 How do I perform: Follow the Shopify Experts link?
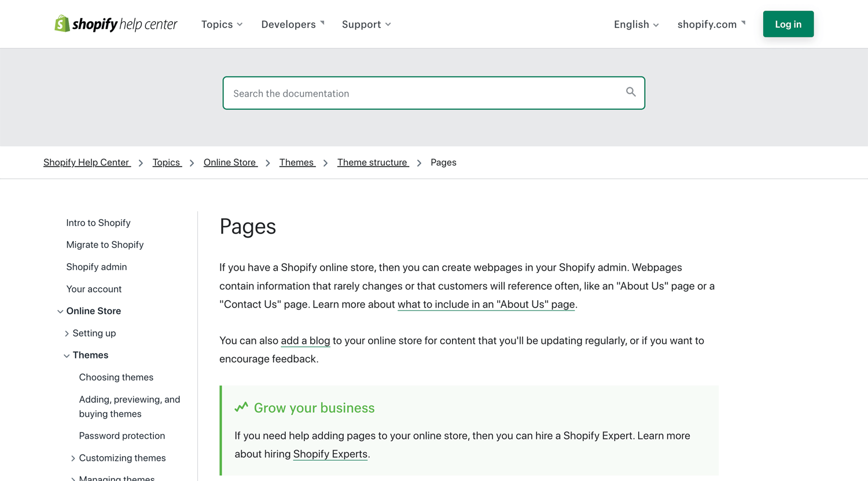tap(330, 454)
